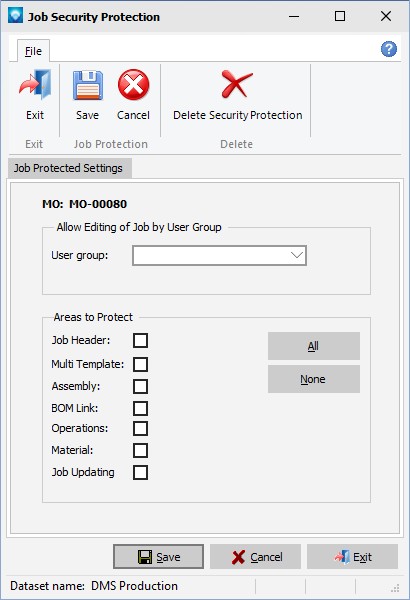Click the Save floppy disk ribbon icon
Viewport: 410px width, 600px height.
88,85
